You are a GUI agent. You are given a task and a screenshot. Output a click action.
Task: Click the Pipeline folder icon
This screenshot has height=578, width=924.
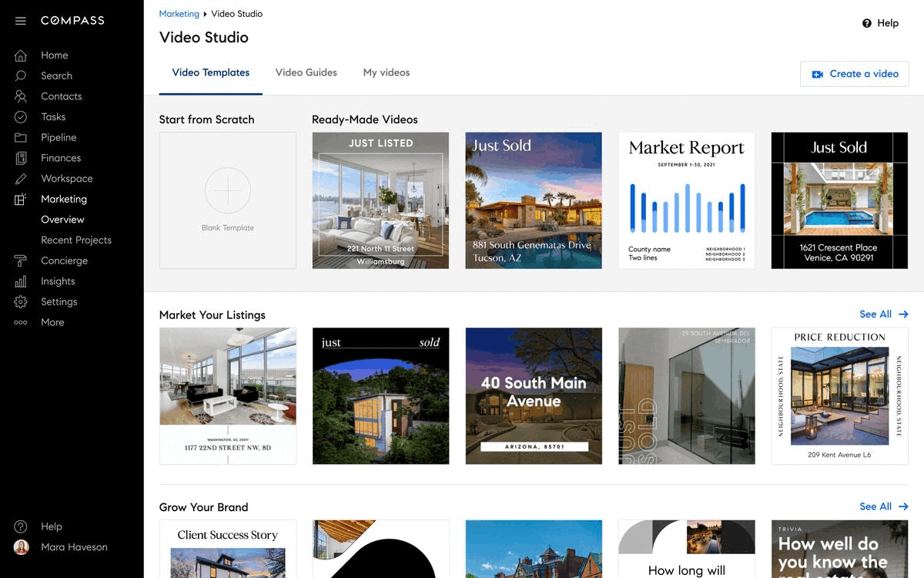(21, 137)
